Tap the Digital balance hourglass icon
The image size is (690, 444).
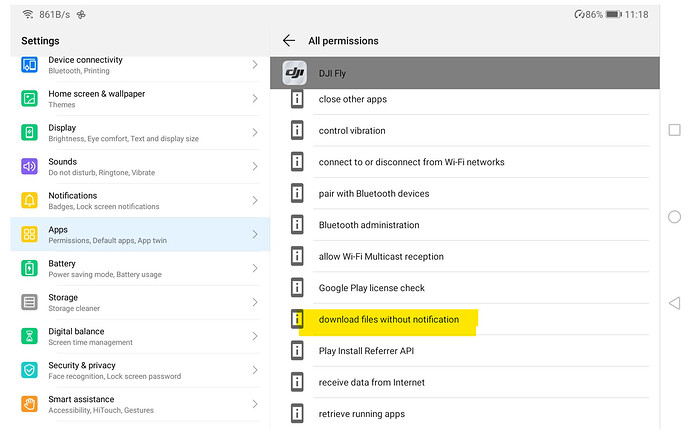point(29,336)
